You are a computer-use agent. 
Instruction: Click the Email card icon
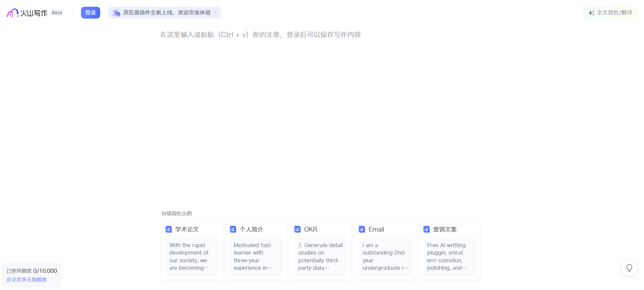[362, 230]
